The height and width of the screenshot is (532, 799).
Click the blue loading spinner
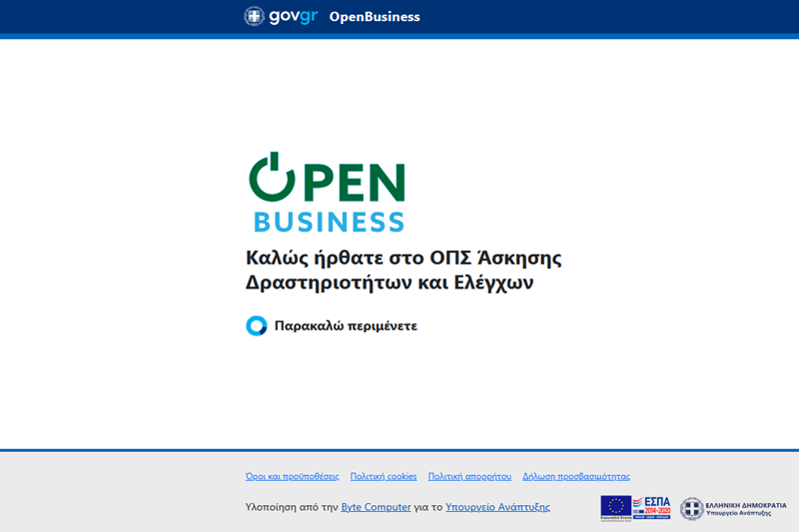(x=257, y=325)
